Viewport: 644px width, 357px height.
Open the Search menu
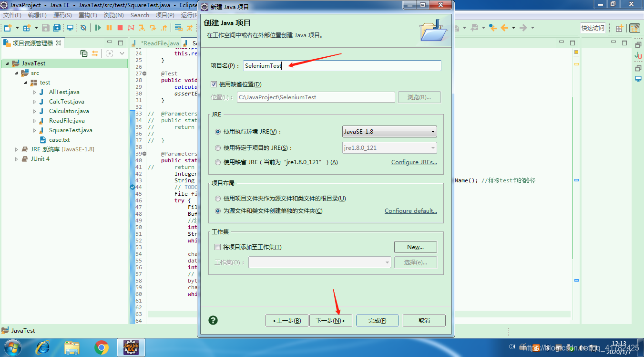[140, 15]
